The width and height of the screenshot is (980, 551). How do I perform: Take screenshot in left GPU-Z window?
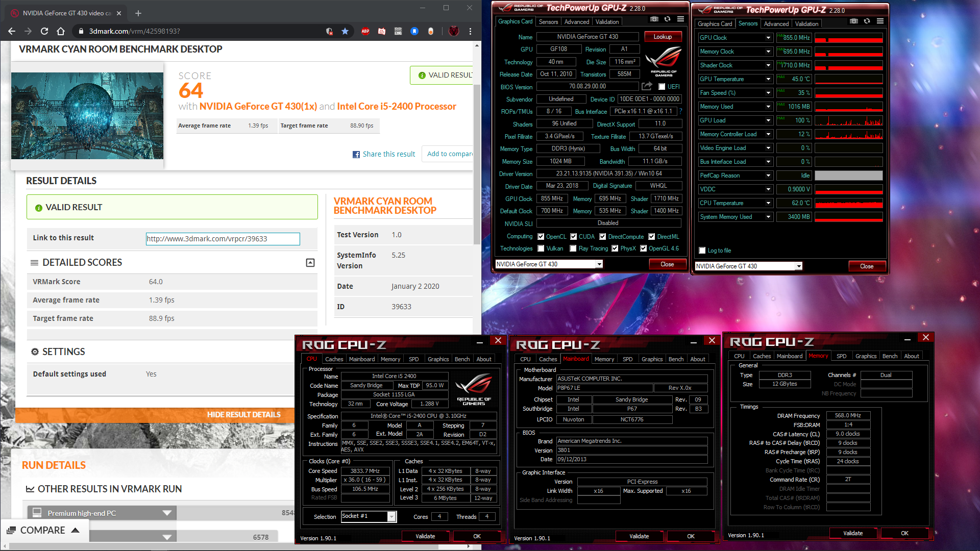pyautogui.click(x=654, y=19)
